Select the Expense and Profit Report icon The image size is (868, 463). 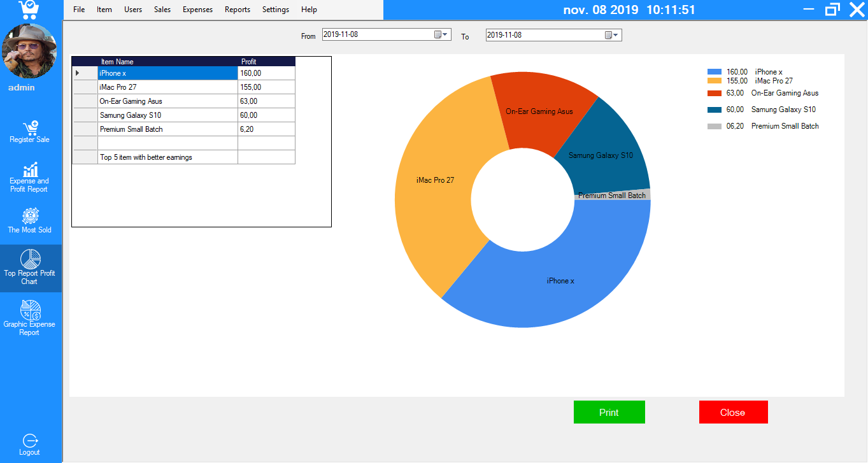(29, 175)
